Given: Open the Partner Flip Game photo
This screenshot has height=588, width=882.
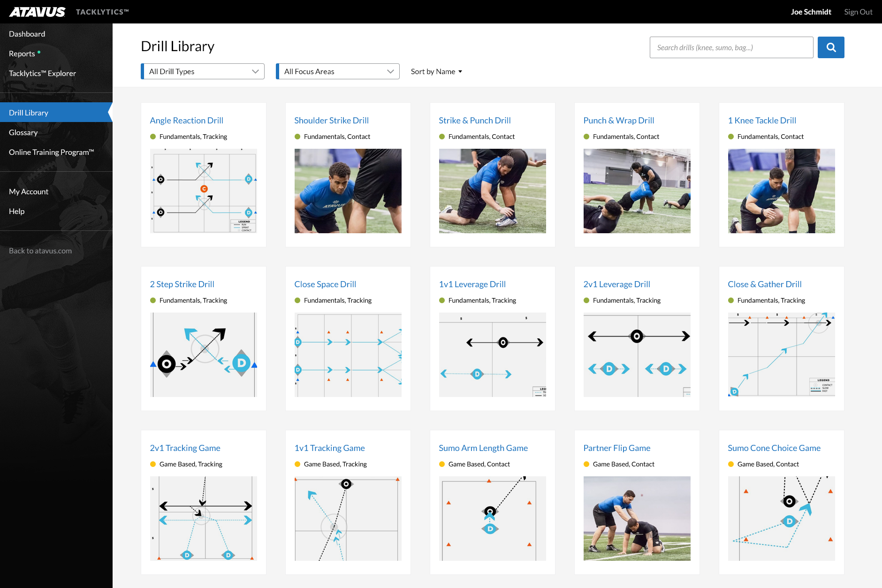Looking at the screenshot, I should coord(637,518).
